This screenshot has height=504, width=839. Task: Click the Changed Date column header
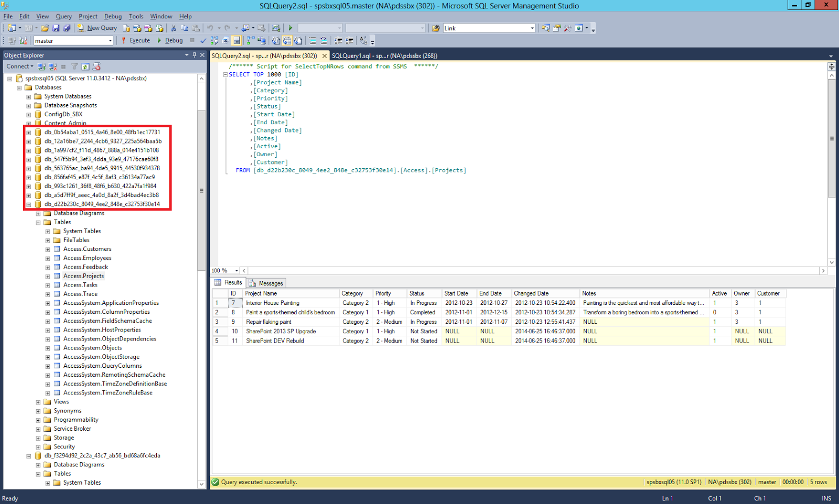545,293
